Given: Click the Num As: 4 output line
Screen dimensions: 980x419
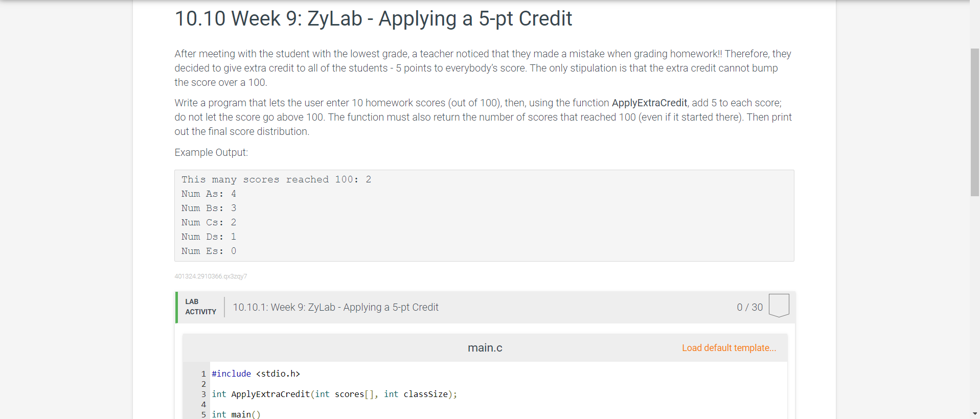Looking at the screenshot, I should 208,194.
